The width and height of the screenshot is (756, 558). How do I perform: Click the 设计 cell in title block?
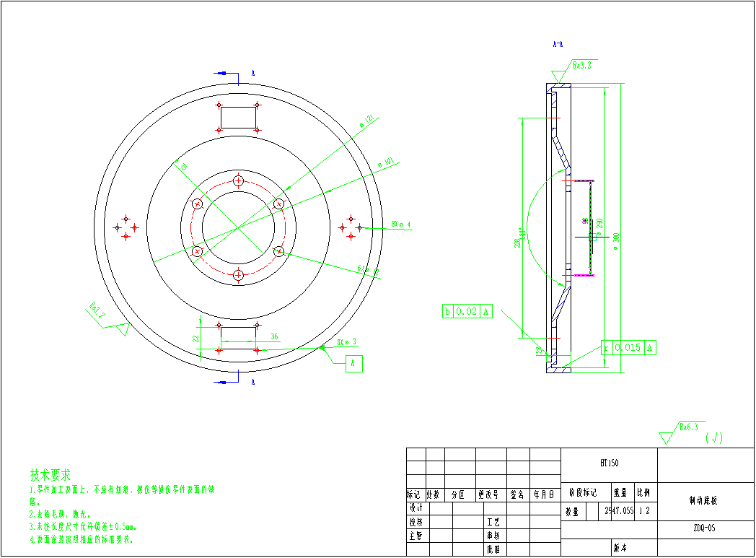[x=416, y=508]
